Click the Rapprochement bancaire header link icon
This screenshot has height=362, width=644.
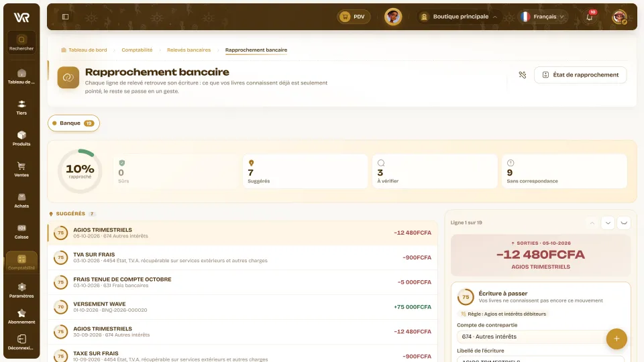click(x=68, y=78)
